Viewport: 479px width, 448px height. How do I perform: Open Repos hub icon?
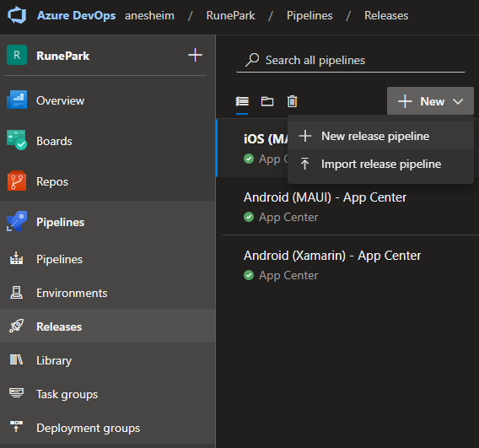pos(17,181)
